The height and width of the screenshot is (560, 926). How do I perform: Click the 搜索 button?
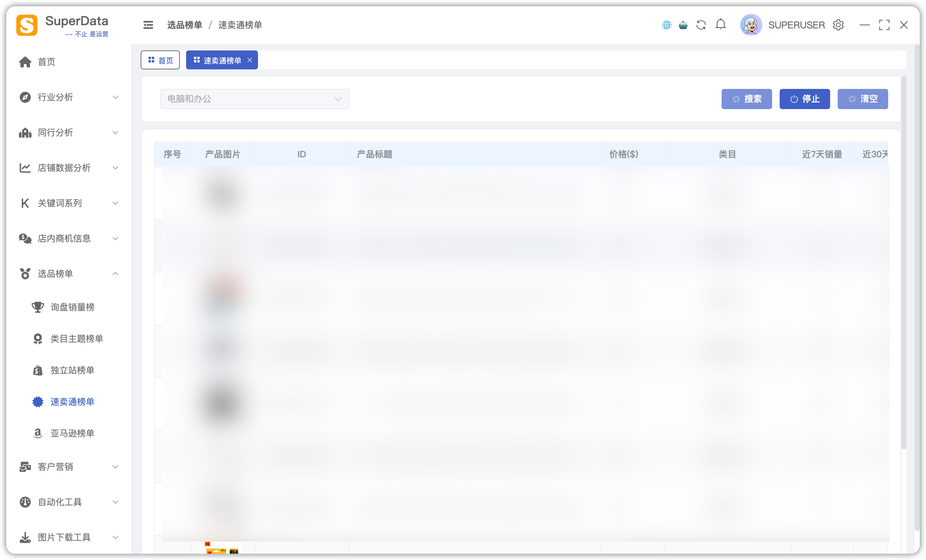(x=746, y=99)
